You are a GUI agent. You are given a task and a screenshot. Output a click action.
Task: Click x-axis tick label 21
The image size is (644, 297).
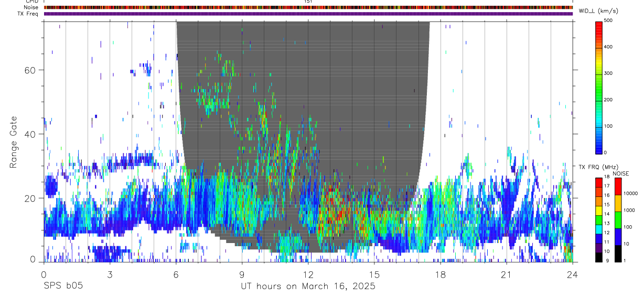click(x=507, y=274)
